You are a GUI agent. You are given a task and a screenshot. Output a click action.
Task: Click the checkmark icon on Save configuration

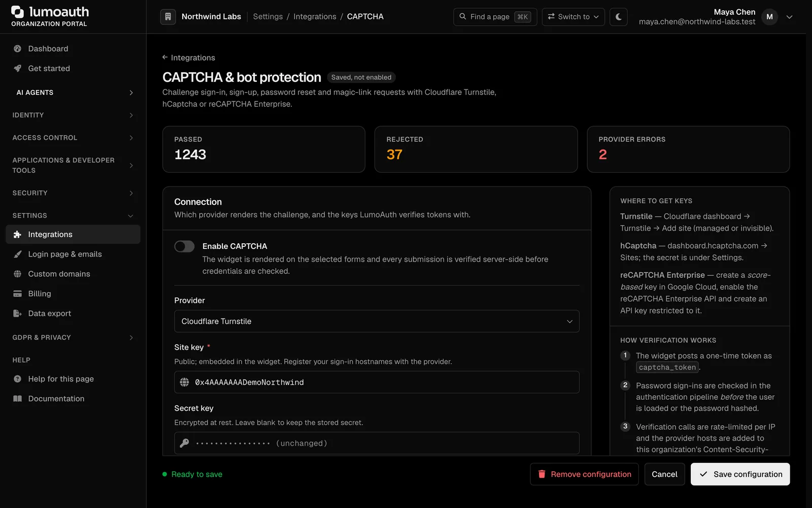pos(703,474)
